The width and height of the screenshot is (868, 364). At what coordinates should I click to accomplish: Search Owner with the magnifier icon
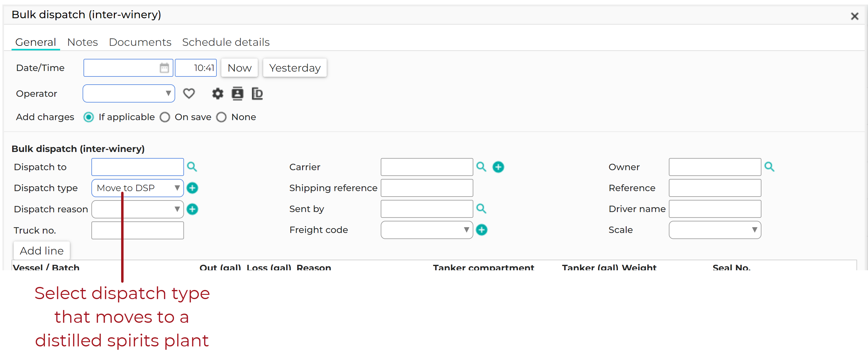point(769,167)
